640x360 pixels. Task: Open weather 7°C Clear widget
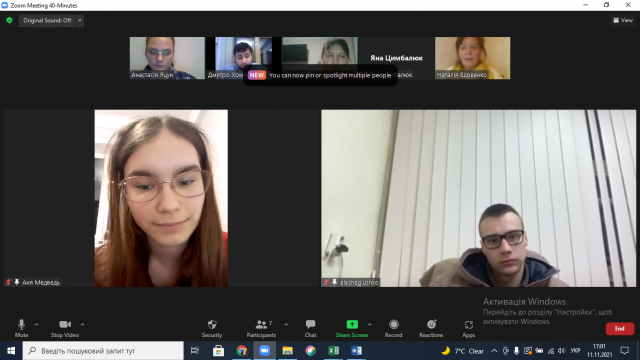pyautogui.click(x=463, y=351)
